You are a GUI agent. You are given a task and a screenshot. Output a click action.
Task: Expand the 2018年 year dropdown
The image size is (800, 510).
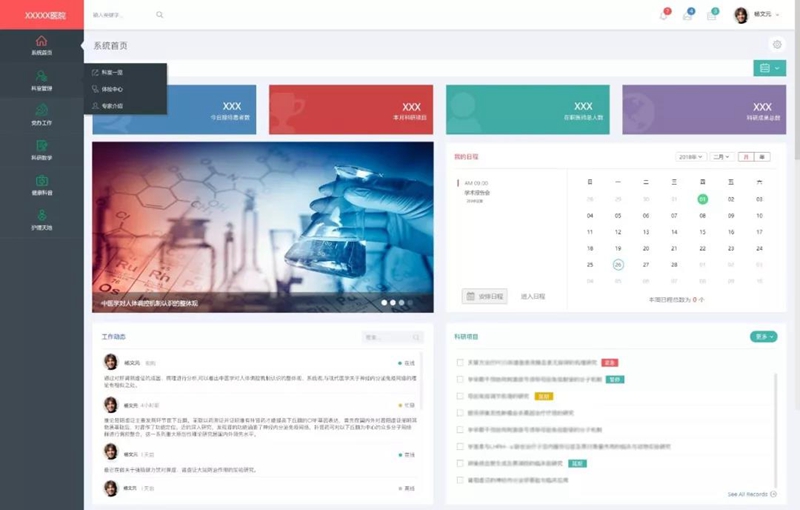(x=691, y=157)
